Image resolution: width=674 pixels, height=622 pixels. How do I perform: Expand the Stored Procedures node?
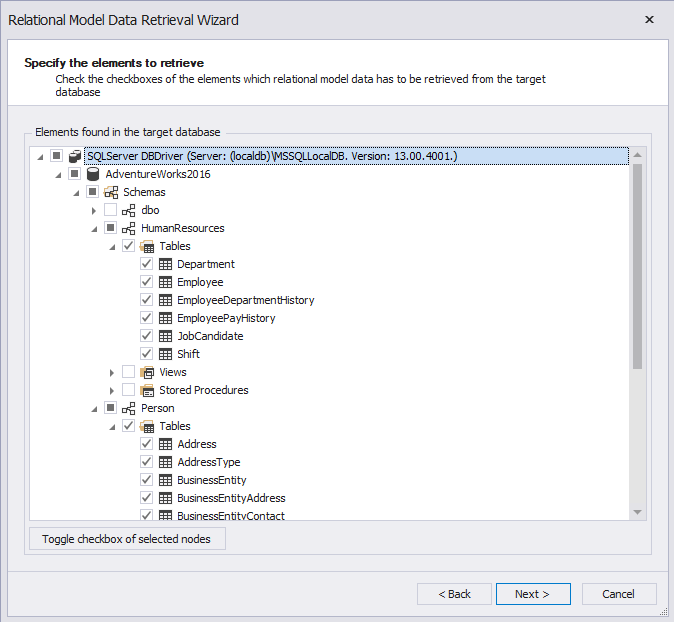(x=112, y=391)
